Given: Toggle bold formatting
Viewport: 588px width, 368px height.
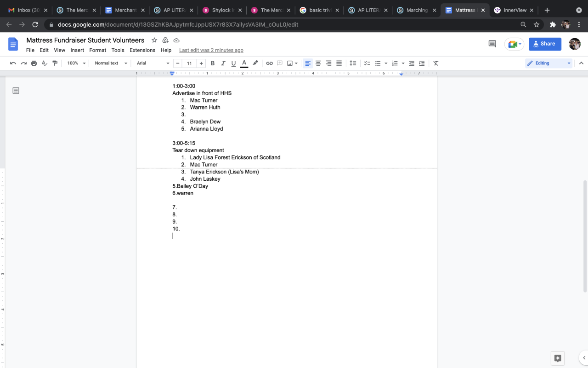Looking at the screenshot, I should (x=213, y=63).
